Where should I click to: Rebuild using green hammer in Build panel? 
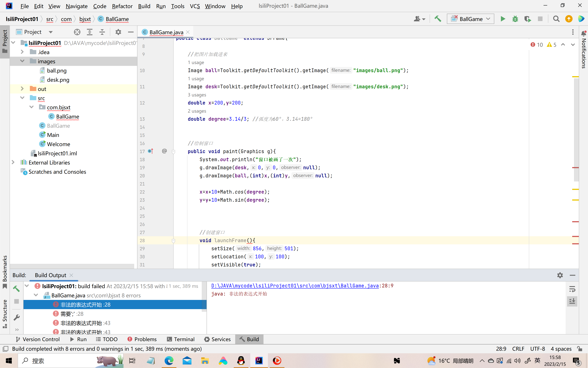(17, 289)
